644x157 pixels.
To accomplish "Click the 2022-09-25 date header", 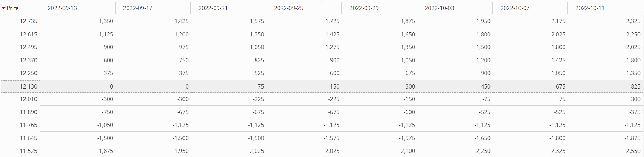I will 288,8.
